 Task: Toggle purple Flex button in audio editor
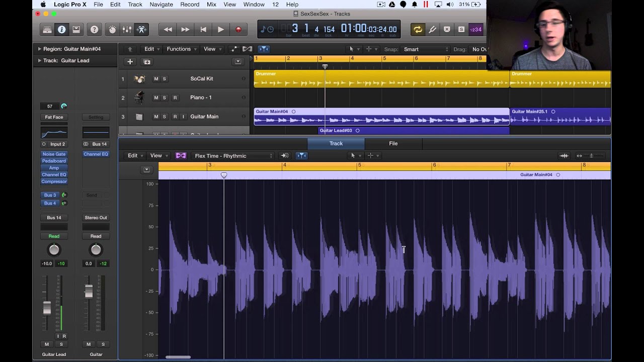(181, 156)
